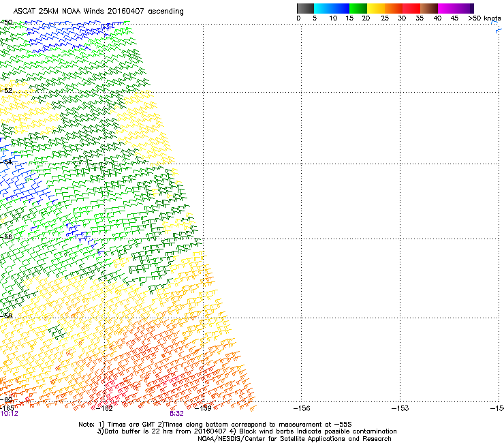Click the -54 latitude axis label
The width and height of the screenshot is (504, 443).
point(6,162)
